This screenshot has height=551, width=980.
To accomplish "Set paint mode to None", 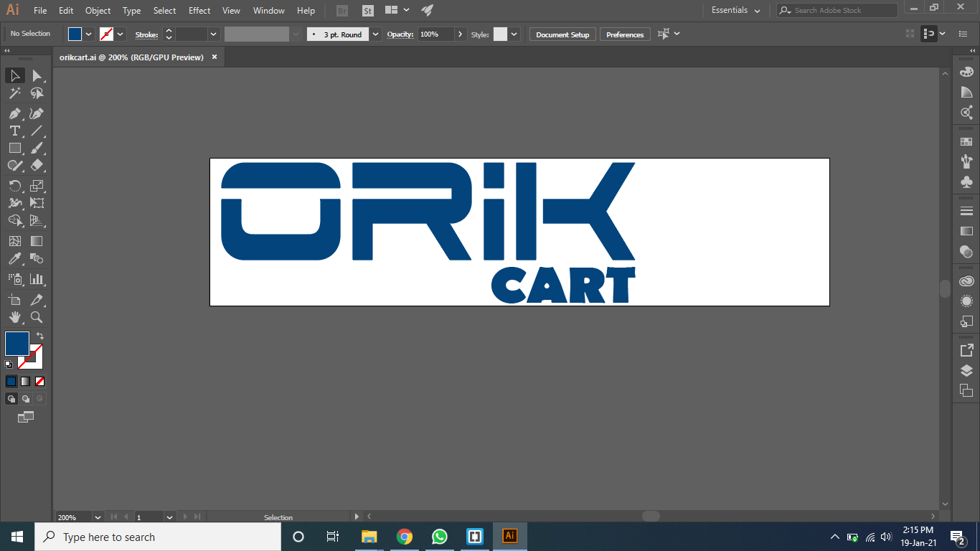I will (39, 381).
